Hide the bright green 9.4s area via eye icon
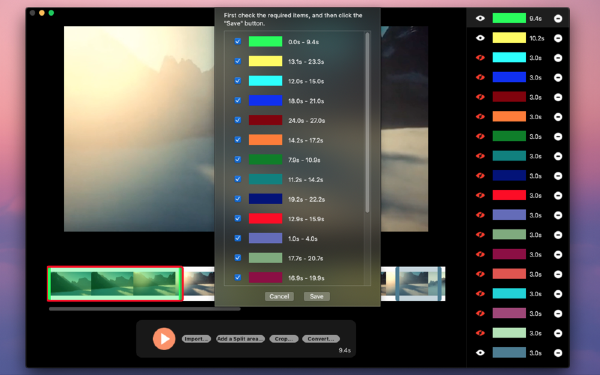 [480, 18]
